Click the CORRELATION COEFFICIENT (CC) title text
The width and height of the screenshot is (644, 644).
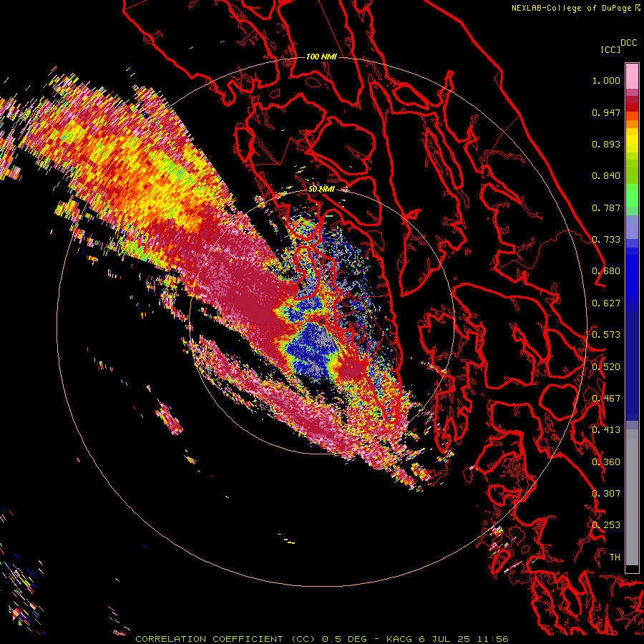point(225,639)
